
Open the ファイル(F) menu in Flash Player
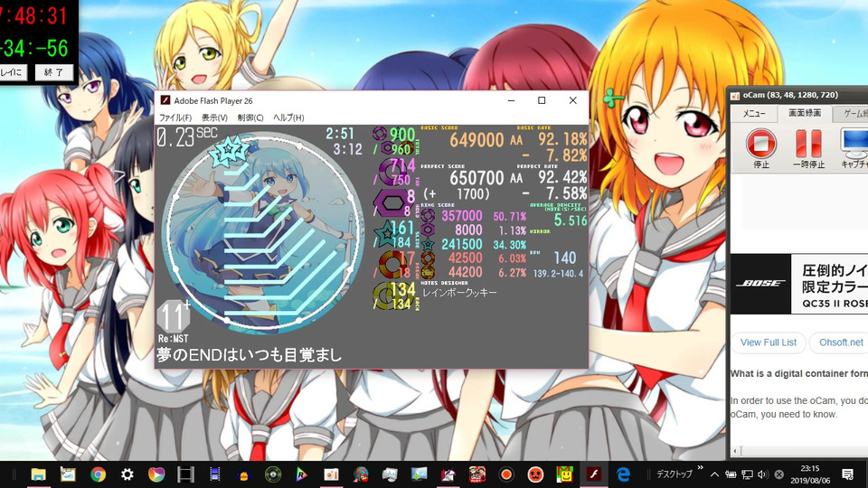click(x=175, y=117)
